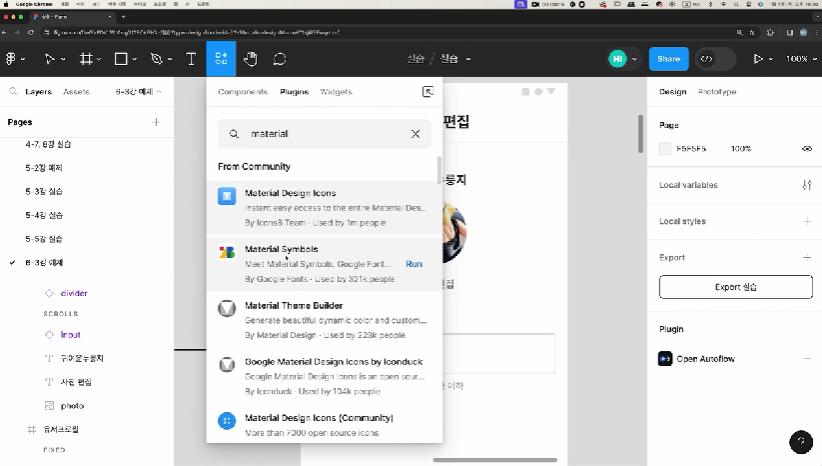Viewport: 822px width, 466px height.
Task: Open page 5-3강 실습
Action: pos(44,191)
